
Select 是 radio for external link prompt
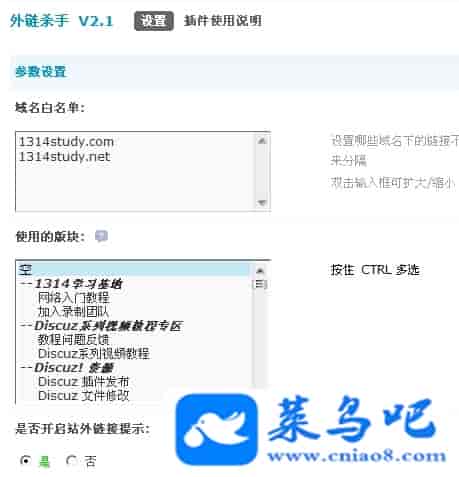tap(26, 461)
